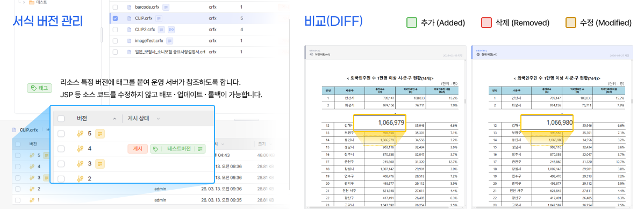Open file name imageTest.crfx
Screen dimensions: 644x209
[x=149, y=41]
